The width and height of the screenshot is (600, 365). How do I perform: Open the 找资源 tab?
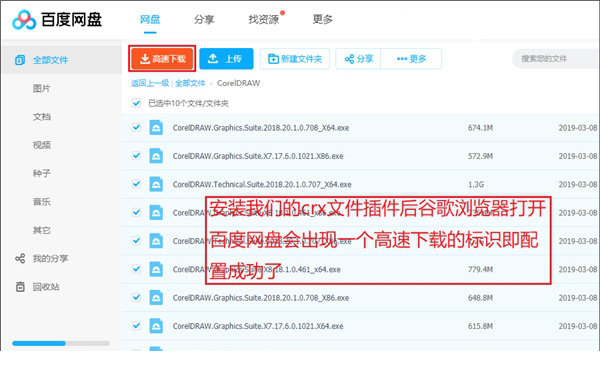coord(264,19)
